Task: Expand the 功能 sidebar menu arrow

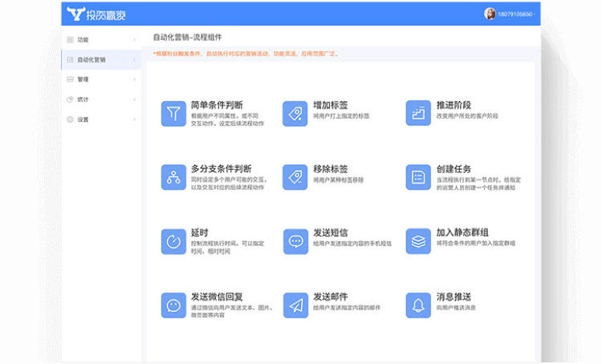Action: pyautogui.click(x=134, y=39)
